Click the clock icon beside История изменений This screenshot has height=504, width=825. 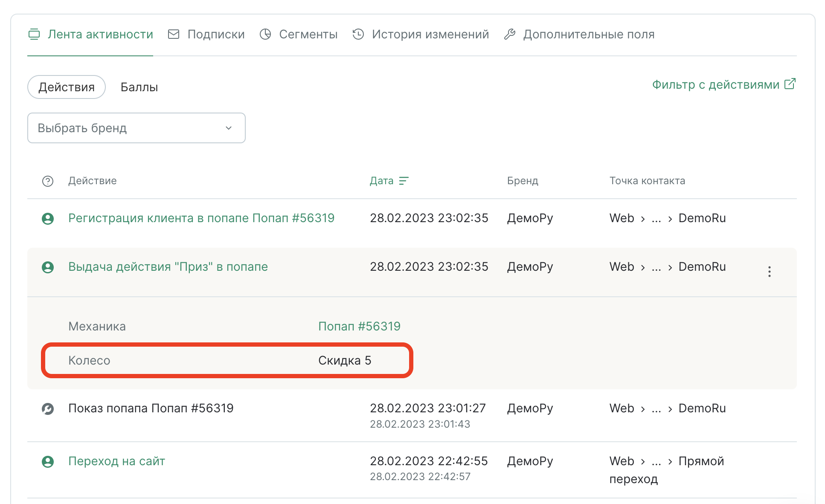[x=358, y=34]
